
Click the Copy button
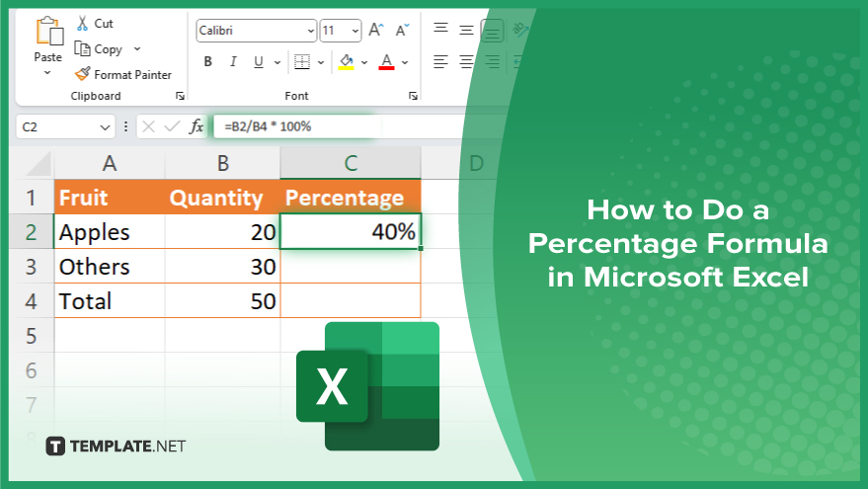tap(99, 49)
